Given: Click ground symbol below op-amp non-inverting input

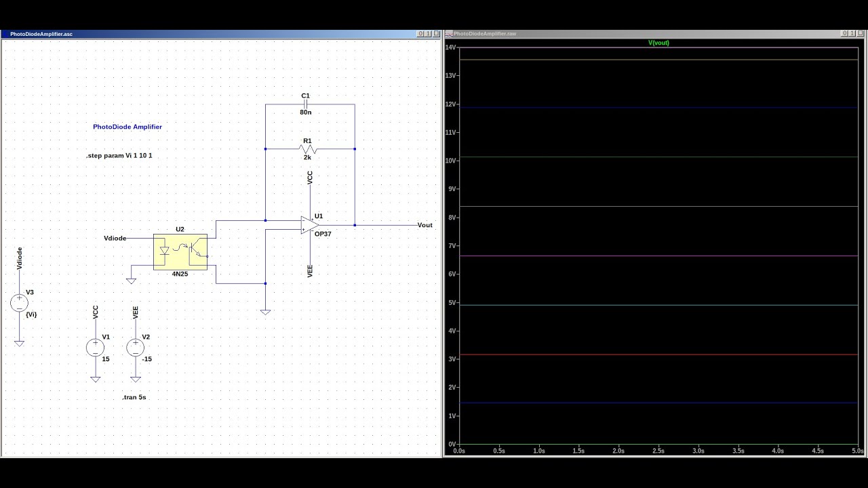Looking at the screenshot, I should pyautogui.click(x=265, y=312).
